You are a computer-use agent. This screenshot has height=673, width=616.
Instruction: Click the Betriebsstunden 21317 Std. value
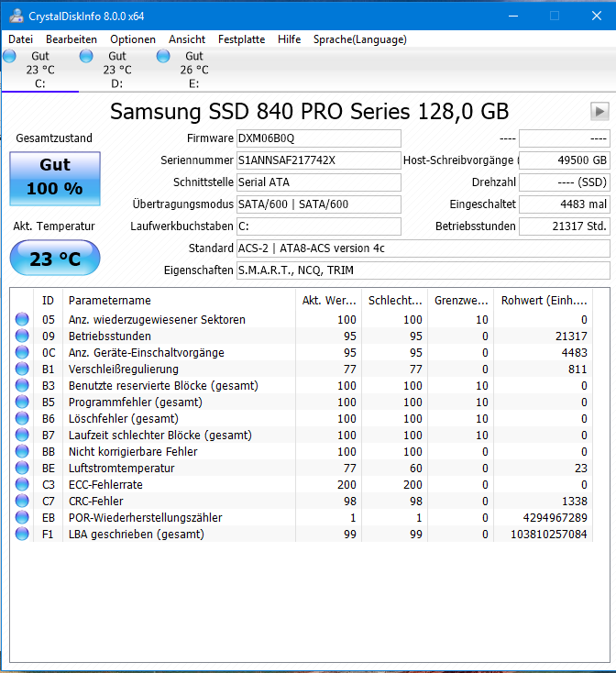[x=564, y=226]
